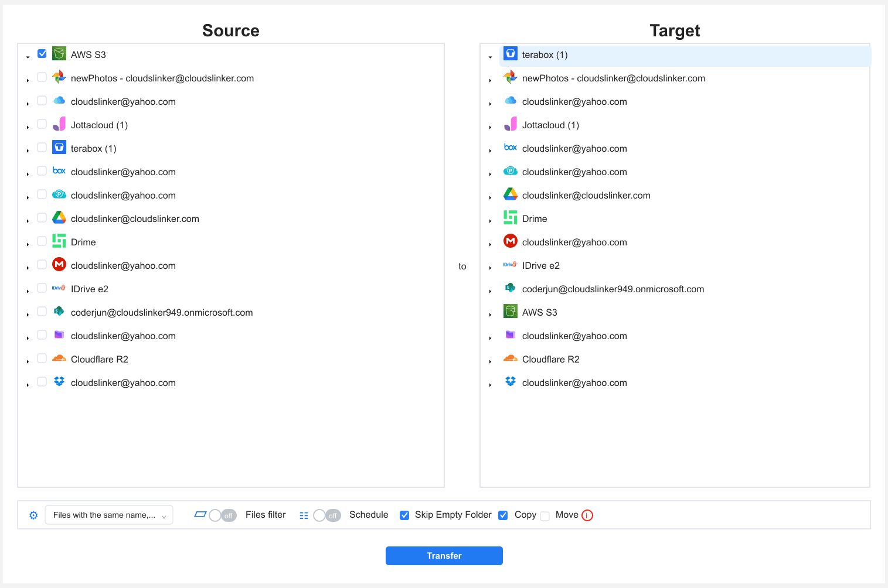Expand the Source Drime node

[x=28, y=244]
